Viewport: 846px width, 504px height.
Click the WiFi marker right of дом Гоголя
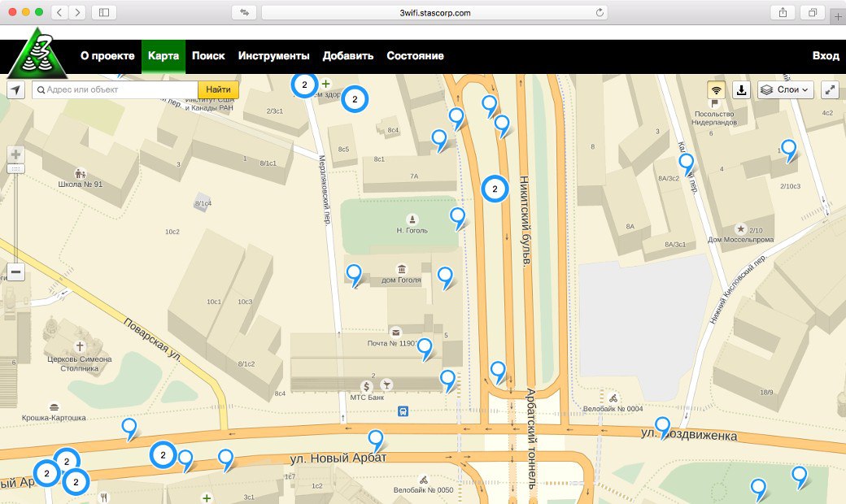445,276
